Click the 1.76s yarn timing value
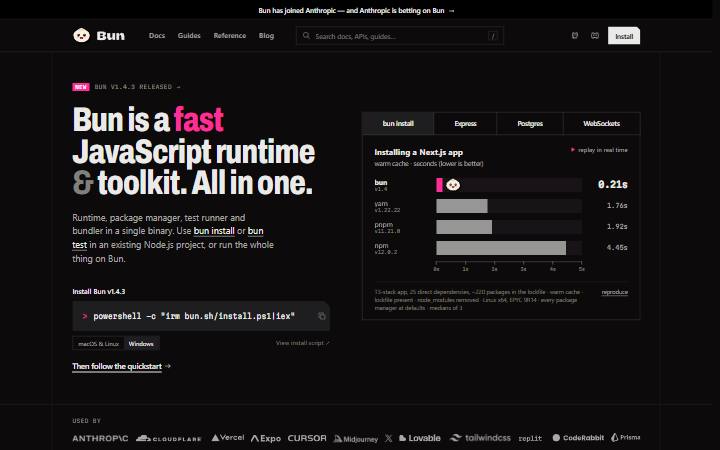The width and height of the screenshot is (720, 450). point(617,206)
